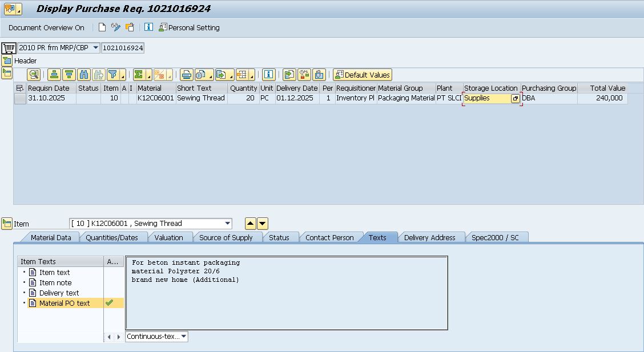Select the row for item 10
Image resolution: width=644 pixels, height=352 pixels.
tap(20, 98)
